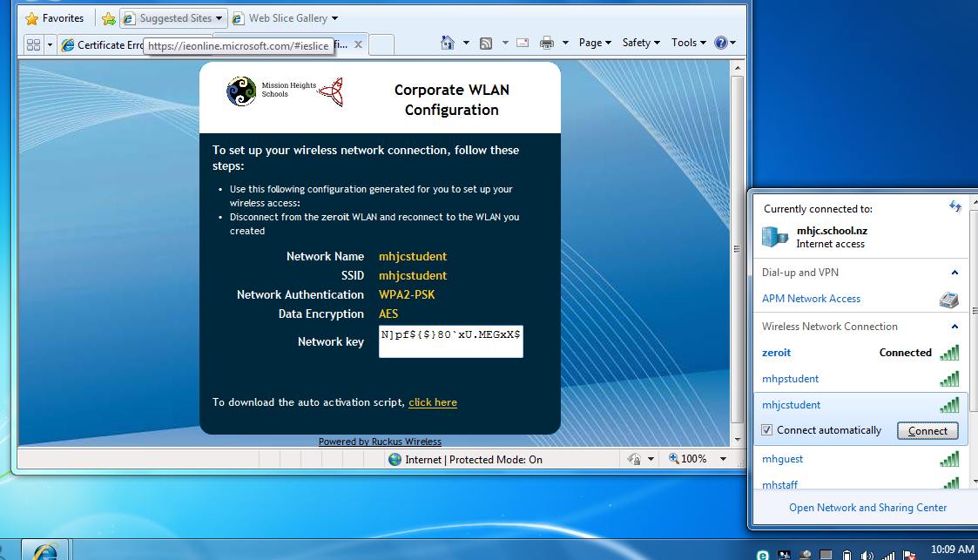
Task: Open the Tools menu
Action: point(688,43)
